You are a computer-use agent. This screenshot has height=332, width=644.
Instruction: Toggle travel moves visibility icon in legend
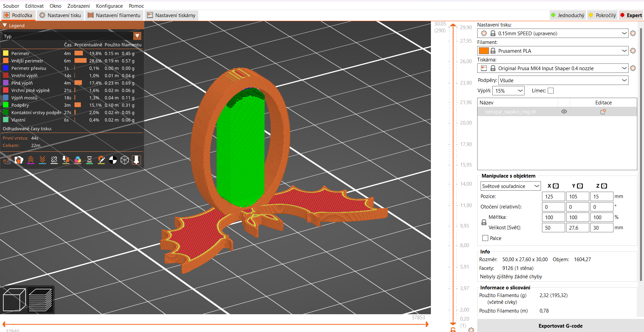(x=7, y=160)
